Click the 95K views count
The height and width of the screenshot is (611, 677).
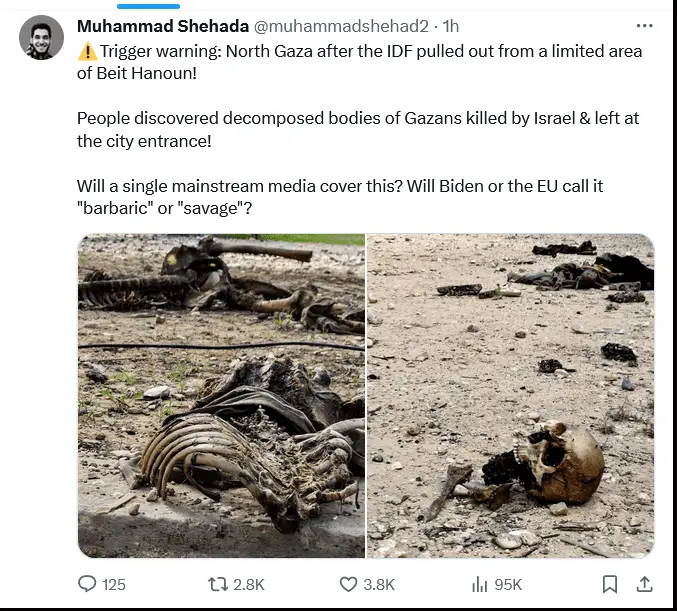coord(508,584)
